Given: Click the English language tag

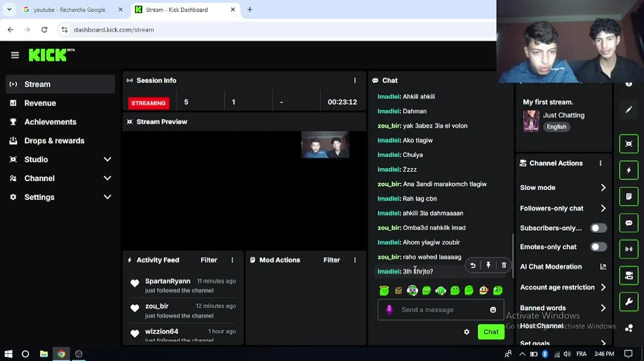Looking at the screenshot, I should (556, 127).
